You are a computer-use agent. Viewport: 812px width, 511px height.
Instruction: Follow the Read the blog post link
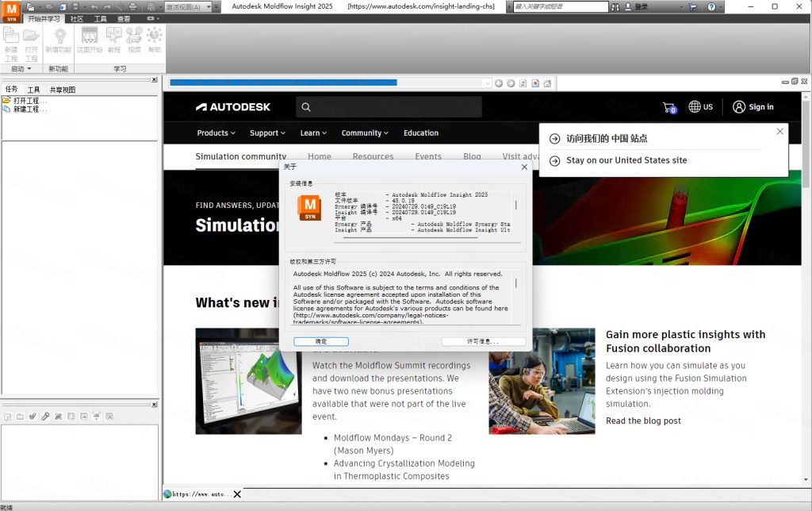coord(643,421)
